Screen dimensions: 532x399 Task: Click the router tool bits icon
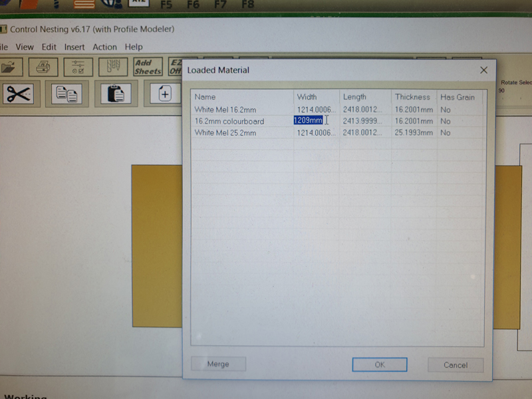click(113, 67)
